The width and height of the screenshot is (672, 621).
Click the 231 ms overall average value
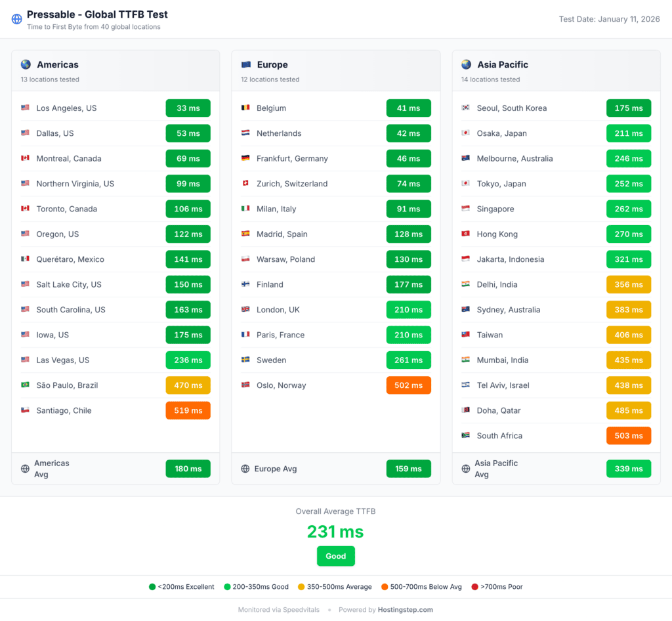coord(335,531)
